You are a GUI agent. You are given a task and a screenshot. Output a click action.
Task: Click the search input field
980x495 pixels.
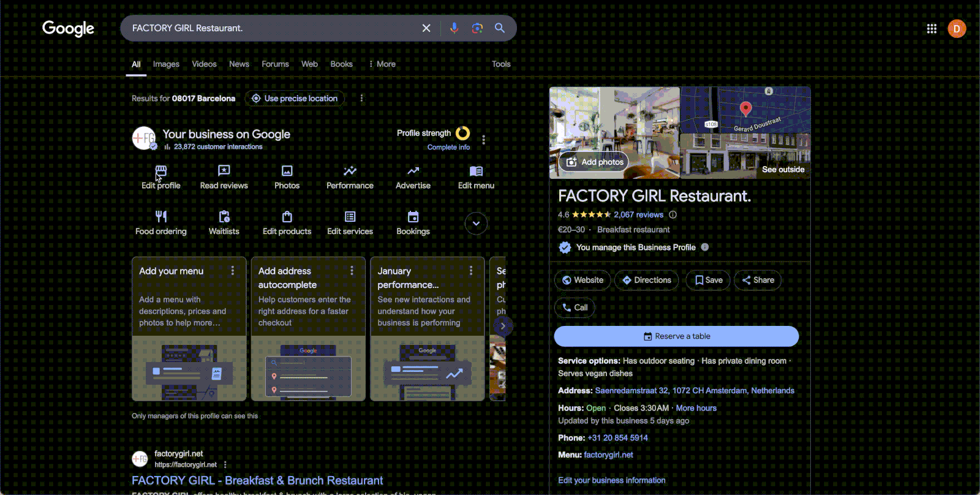273,28
